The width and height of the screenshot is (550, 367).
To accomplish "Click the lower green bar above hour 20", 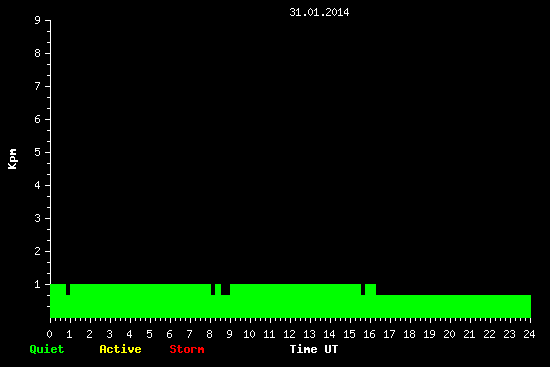I will point(450,306).
